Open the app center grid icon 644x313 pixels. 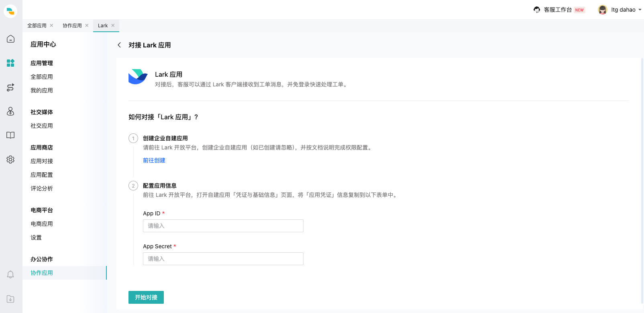click(10, 63)
